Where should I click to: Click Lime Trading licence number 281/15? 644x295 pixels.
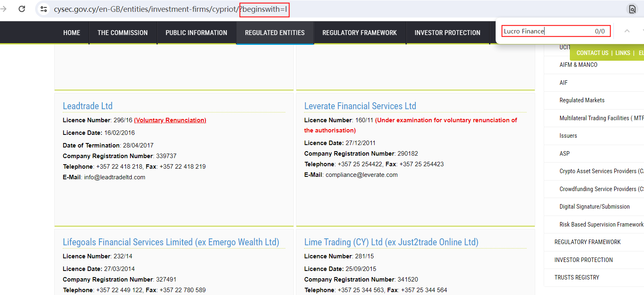(x=364, y=256)
